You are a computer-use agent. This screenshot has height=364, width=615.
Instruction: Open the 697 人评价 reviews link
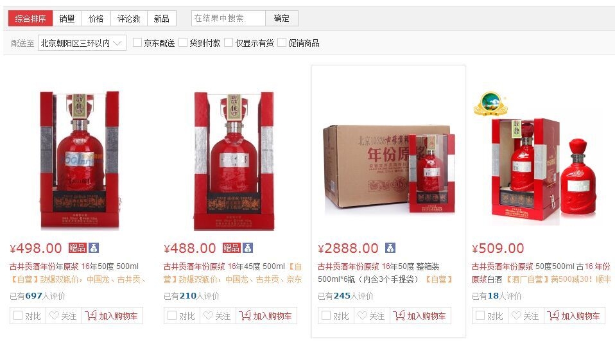pos(38,296)
